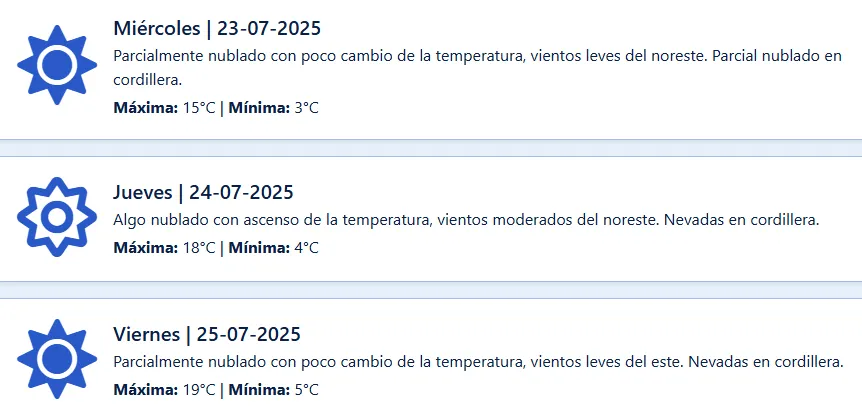
Task: Click the description mentioning vientos moderados del noreste
Action: click(x=466, y=219)
